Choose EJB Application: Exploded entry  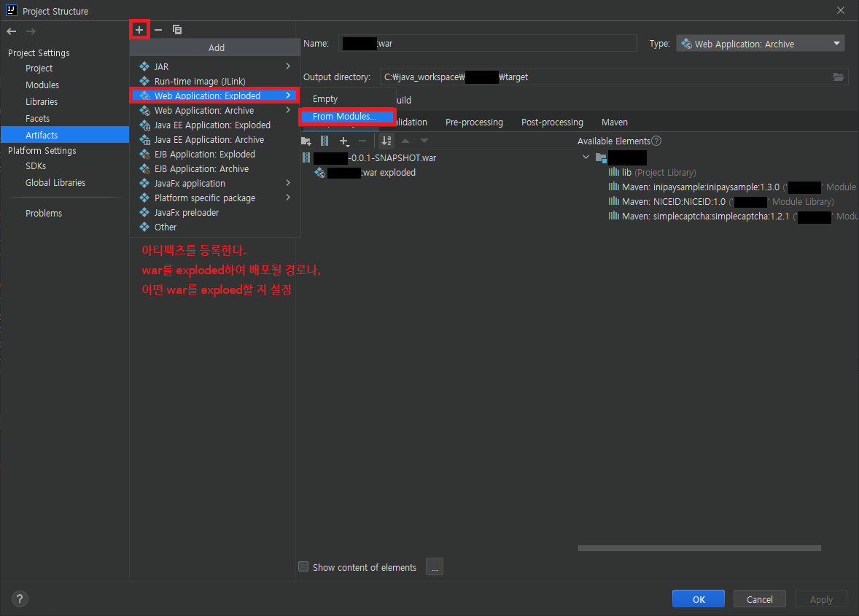pos(214,154)
